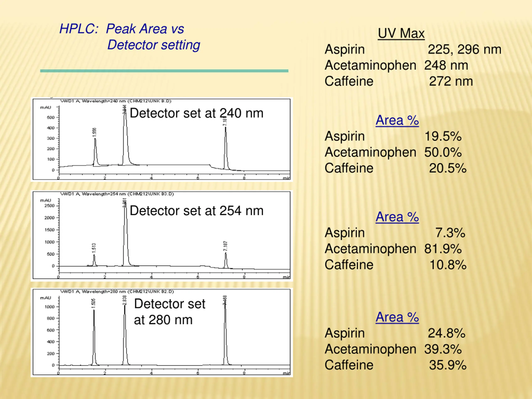Click Caffeine 272 nm line
This screenshot has width=532, height=399.
399,81
